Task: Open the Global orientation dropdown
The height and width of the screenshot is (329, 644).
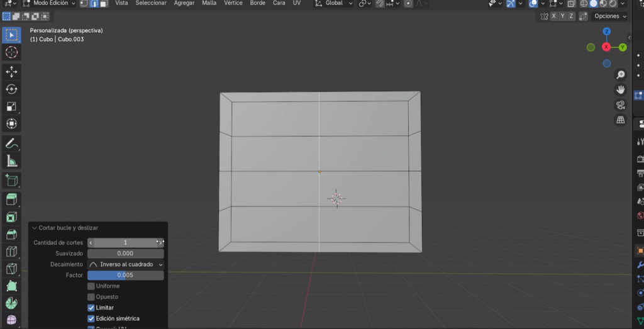Action: click(333, 3)
